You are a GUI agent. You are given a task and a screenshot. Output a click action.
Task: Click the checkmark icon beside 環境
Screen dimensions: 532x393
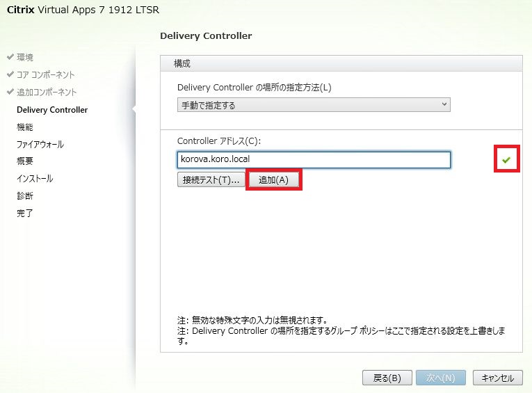click(10, 57)
